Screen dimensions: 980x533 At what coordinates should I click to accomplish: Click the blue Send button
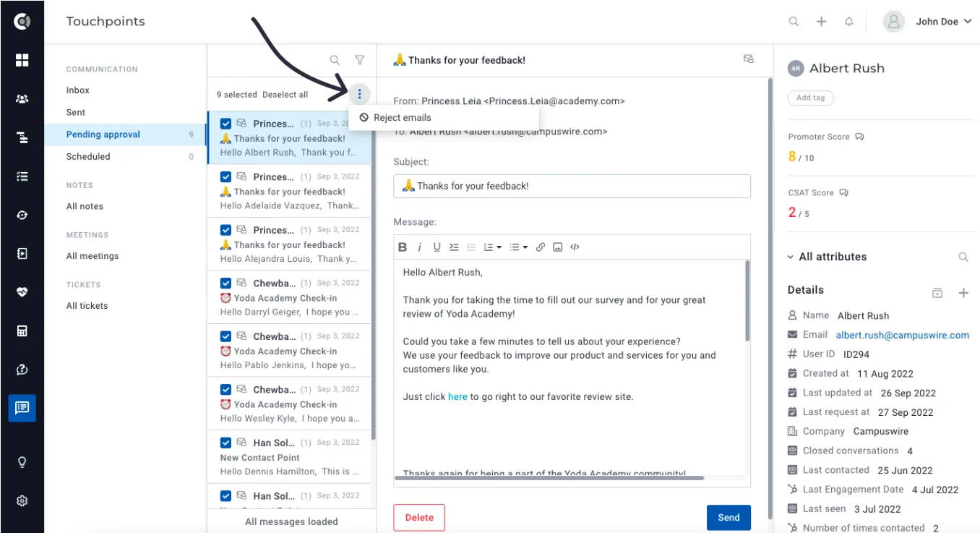tap(728, 518)
